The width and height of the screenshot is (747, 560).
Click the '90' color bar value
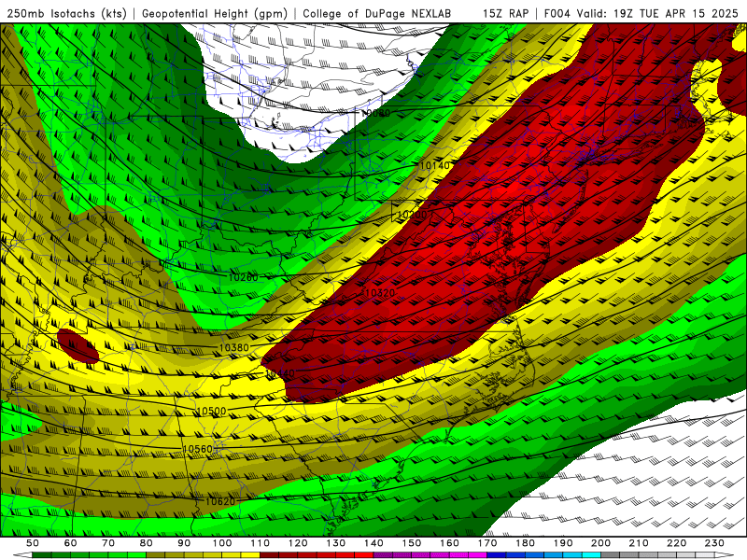click(x=184, y=543)
